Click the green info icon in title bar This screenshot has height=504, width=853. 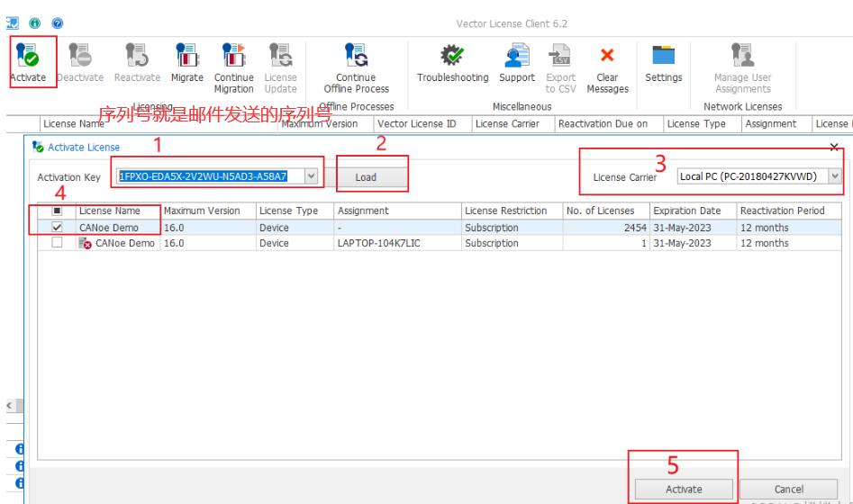click(x=35, y=22)
